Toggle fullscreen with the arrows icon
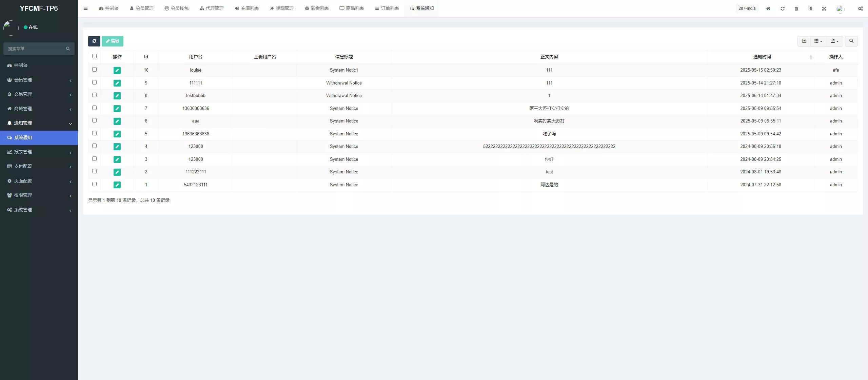Viewport: 868px width, 380px height. pos(824,8)
